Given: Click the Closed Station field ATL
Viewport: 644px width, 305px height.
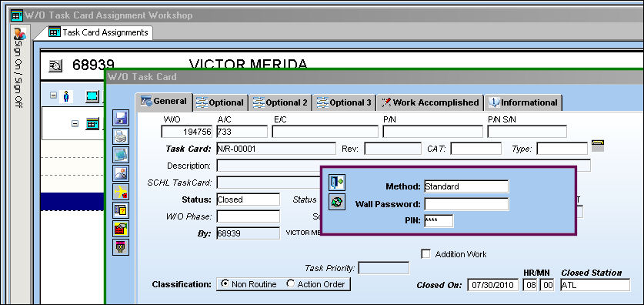Looking at the screenshot, I should pos(595,284).
